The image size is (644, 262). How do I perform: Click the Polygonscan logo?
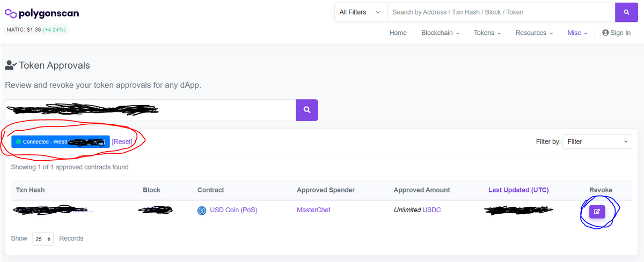click(42, 13)
